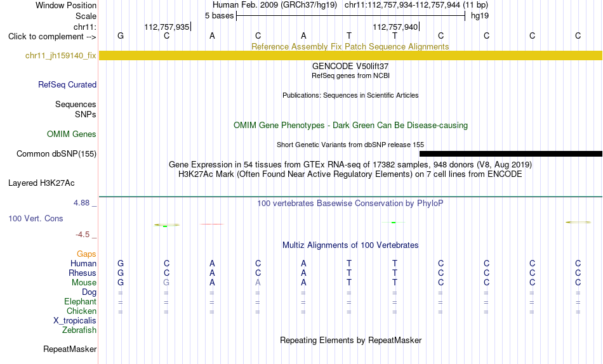The image size is (603, 364).
Task: Open 'Repeating Elements by RepeatMasker' title
Action: pyautogui.click(x=350, y=340)
